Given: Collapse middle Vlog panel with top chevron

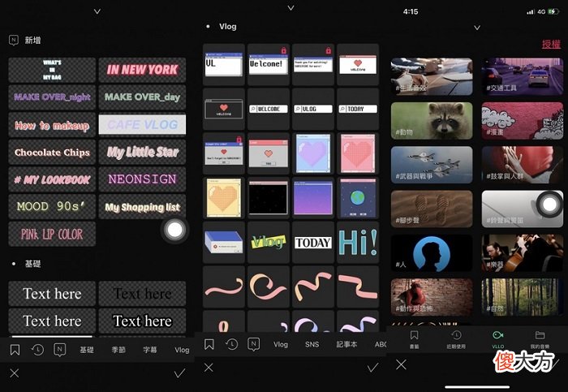Looking at the screenshot, I should point(290,7).
